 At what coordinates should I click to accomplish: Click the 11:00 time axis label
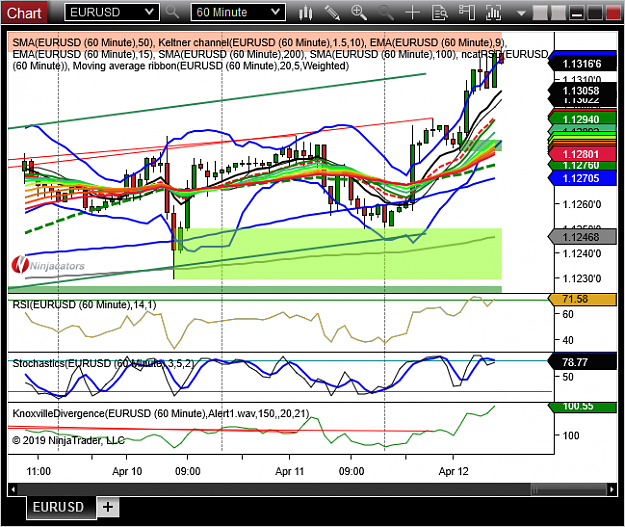(x=39, y=471)
